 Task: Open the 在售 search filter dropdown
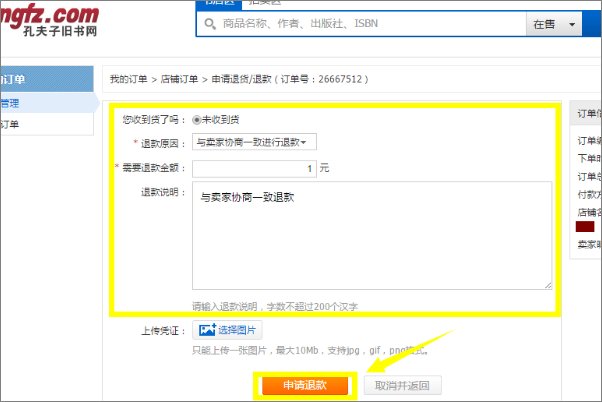(554, 25)
